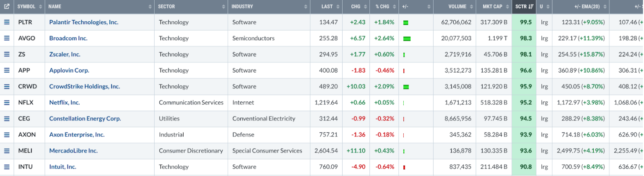
Task: Select the AVGO symbol cell
Action: click(x=29, y=38)
